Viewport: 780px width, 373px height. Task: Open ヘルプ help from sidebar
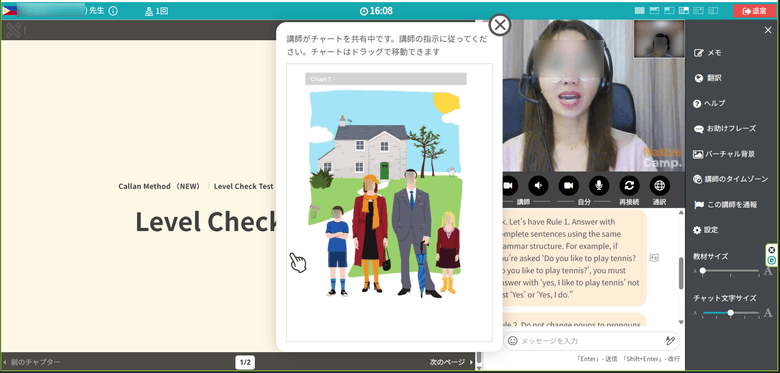709,103
